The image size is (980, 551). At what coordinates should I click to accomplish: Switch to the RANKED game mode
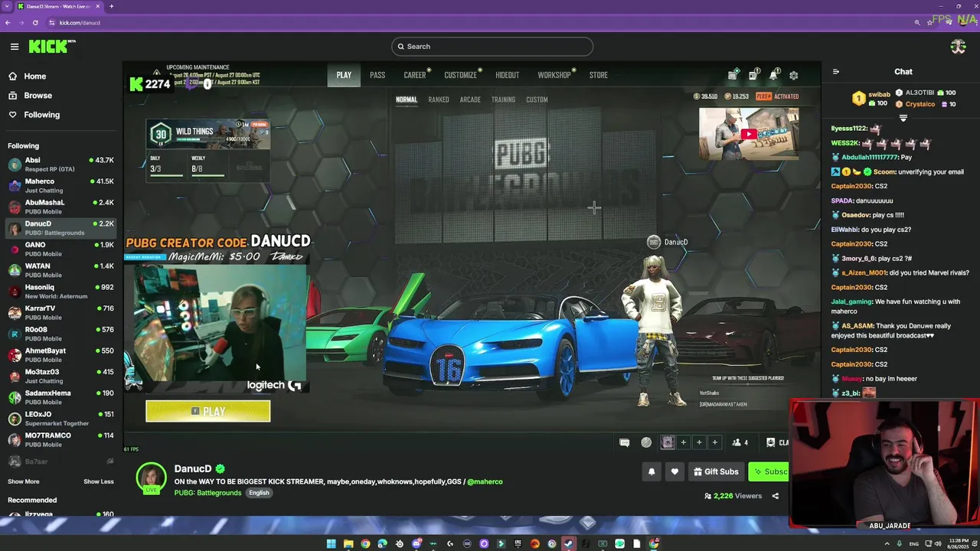pos(439,99)
